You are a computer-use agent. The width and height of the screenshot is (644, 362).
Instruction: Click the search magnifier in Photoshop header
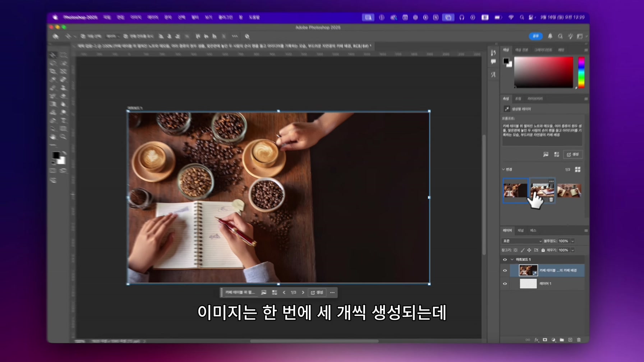(x=560, y=36)
